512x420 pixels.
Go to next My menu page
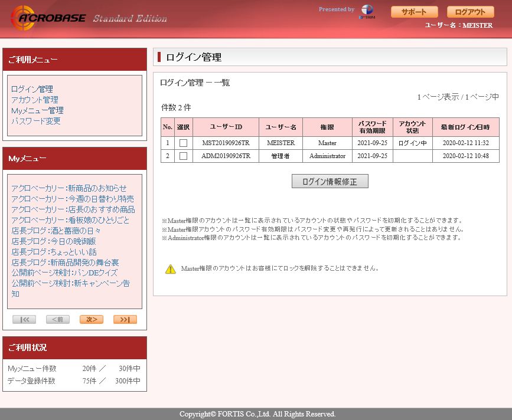coord(92,320)
